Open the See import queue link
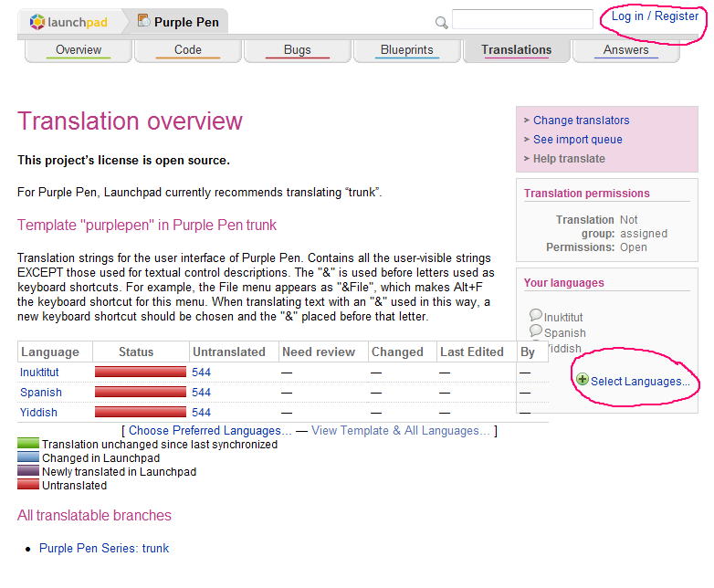 [577, 140]
